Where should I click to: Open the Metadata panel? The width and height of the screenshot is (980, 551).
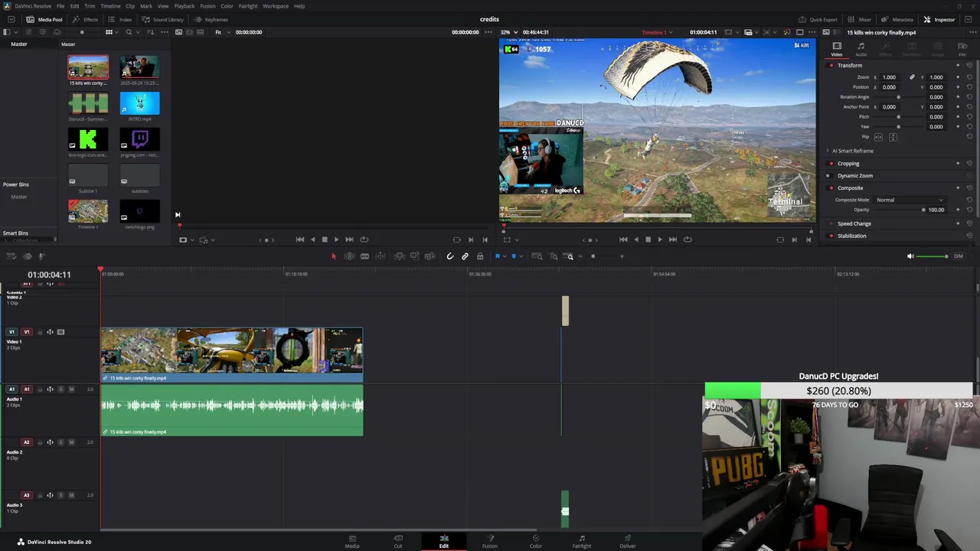coord(897,19)
